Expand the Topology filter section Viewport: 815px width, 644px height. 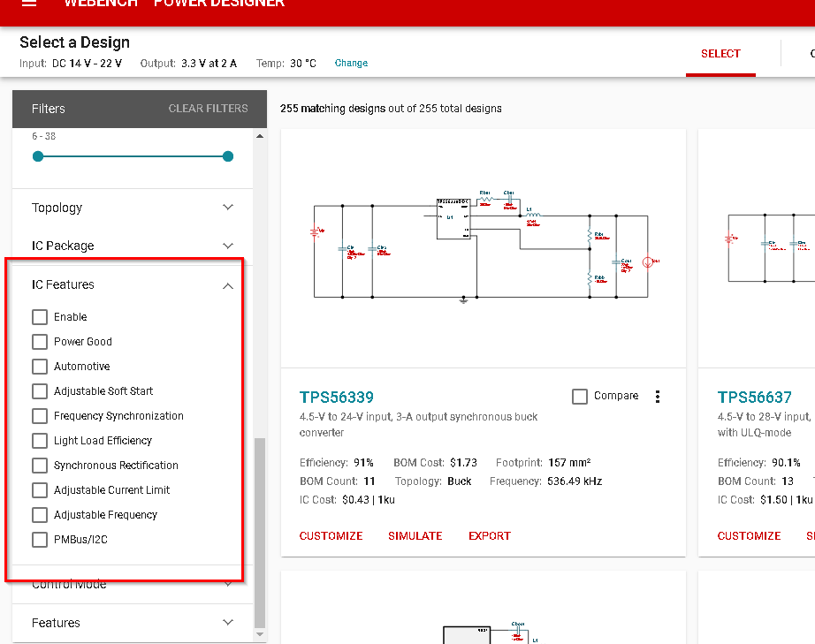(x=227, y=208)
